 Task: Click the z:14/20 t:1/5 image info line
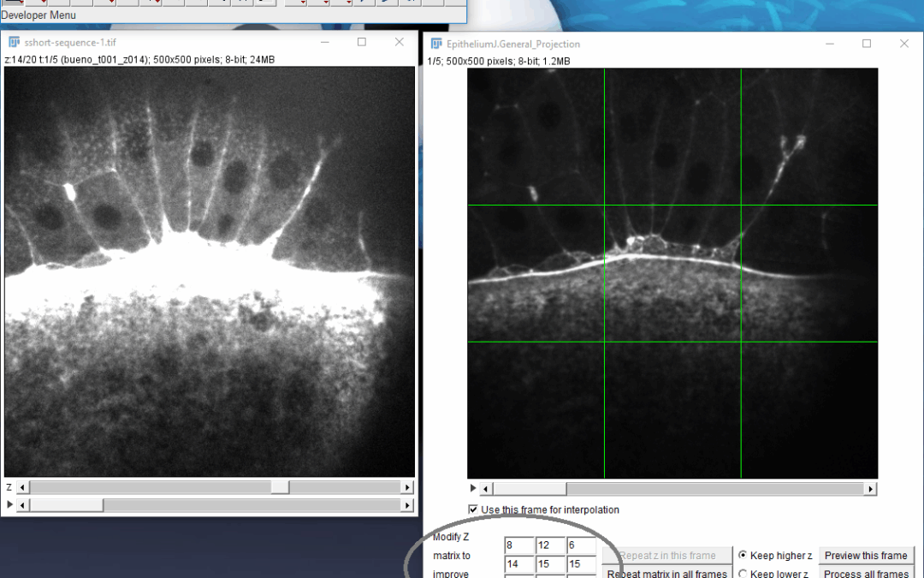click(x=139, y=60)
